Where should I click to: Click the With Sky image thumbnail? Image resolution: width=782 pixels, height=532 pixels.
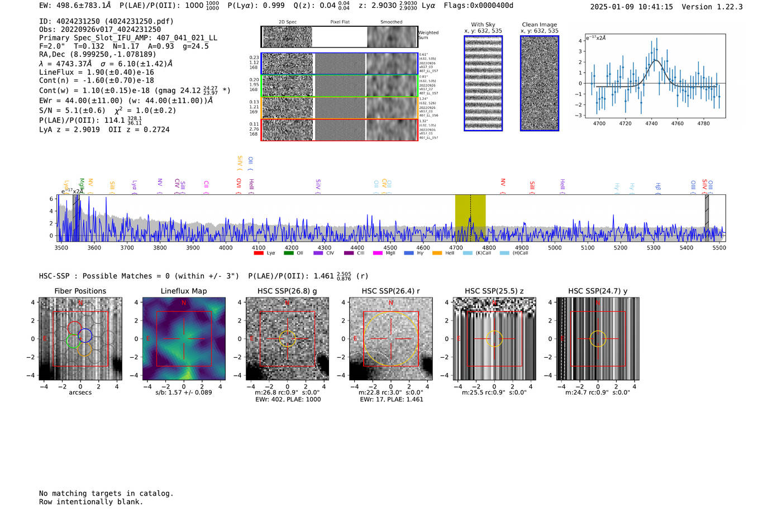483,83
